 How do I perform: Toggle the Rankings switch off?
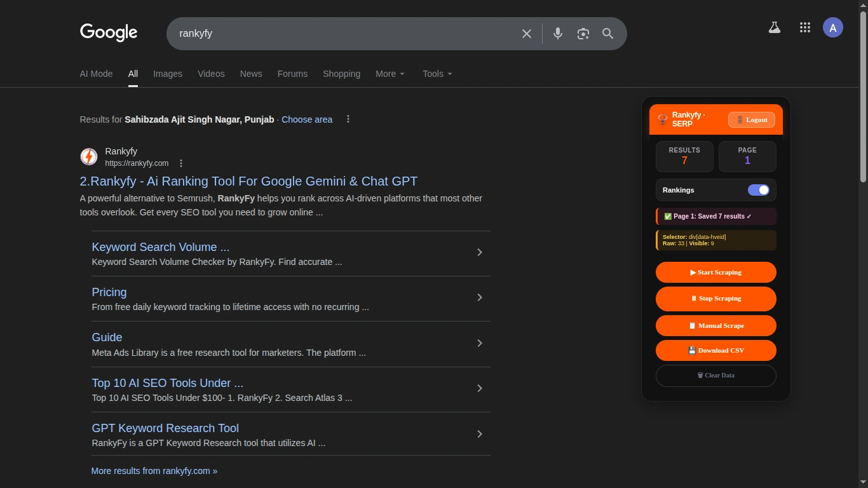pos(758,190)
